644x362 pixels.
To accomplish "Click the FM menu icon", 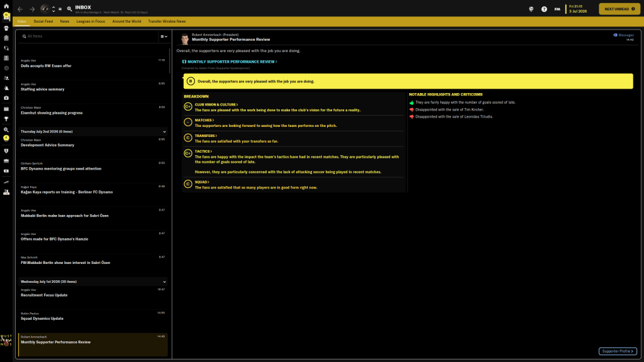I will click(557, 9).
